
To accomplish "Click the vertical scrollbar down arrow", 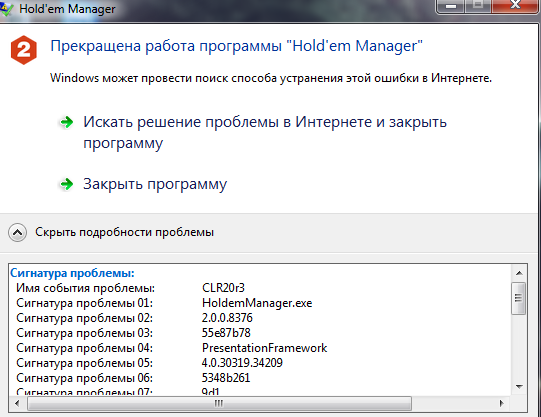I will point(519,387).
